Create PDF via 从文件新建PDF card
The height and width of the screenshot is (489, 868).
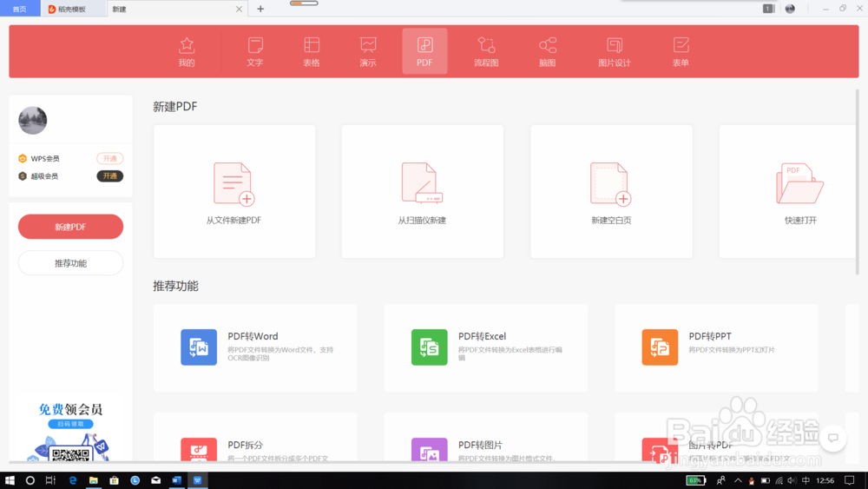pyautogui.click(x=234, y=191)
